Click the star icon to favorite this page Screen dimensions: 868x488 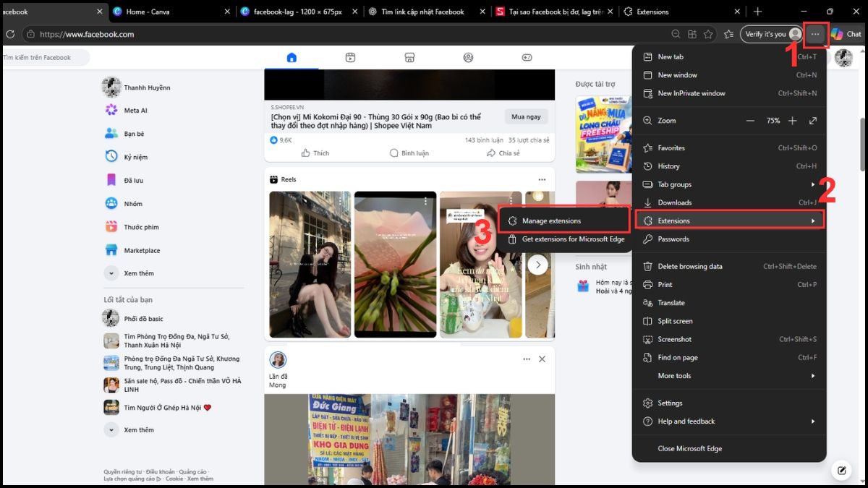[x=708, y=34]
